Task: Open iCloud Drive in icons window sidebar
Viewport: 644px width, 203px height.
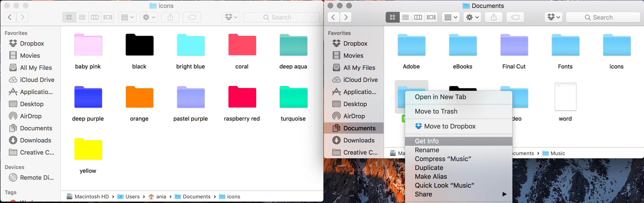Action: pyautogui.click(x=31, y=80)
